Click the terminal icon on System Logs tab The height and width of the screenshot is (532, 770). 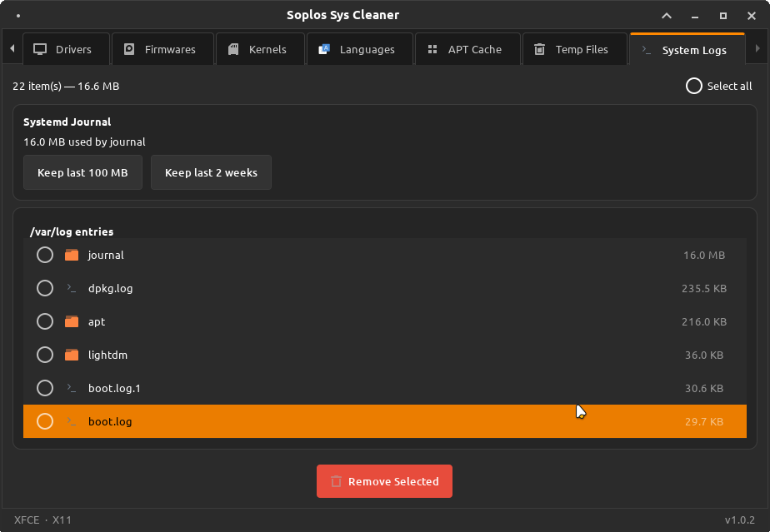[x=647, y=50]
